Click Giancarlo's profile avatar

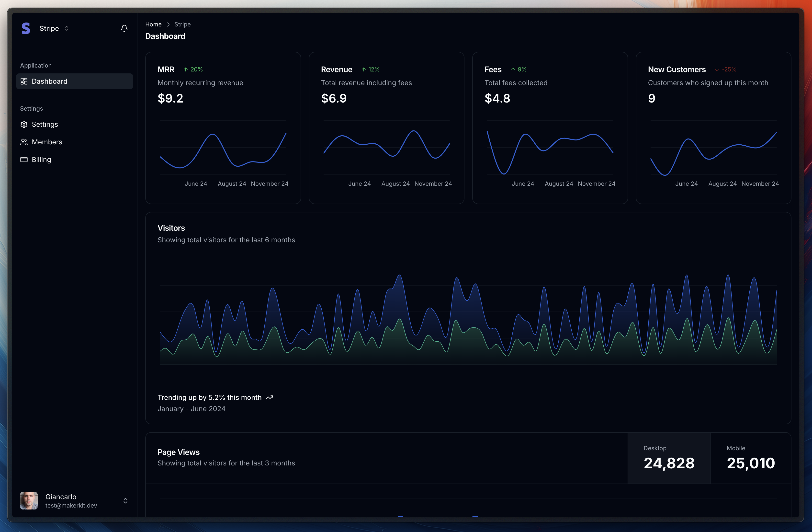(29, 501)
